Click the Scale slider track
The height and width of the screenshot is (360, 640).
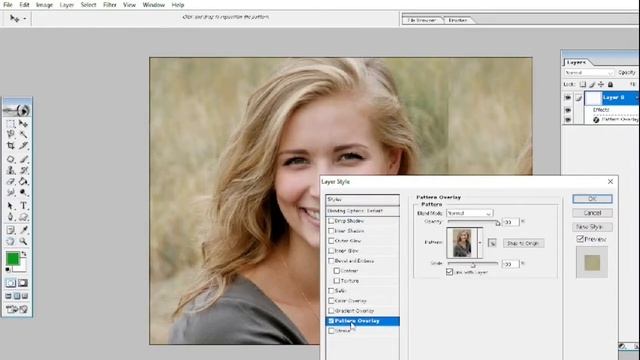coord(473,264)
